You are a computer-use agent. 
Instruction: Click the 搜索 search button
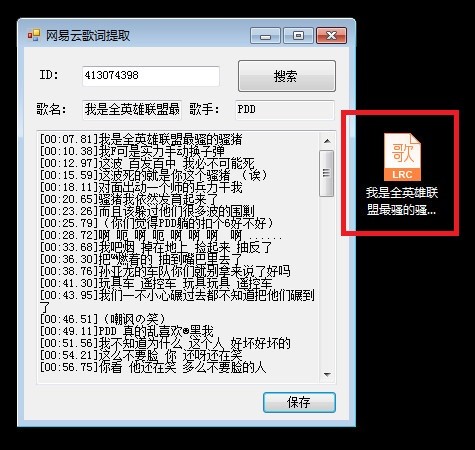click(287, 76)
